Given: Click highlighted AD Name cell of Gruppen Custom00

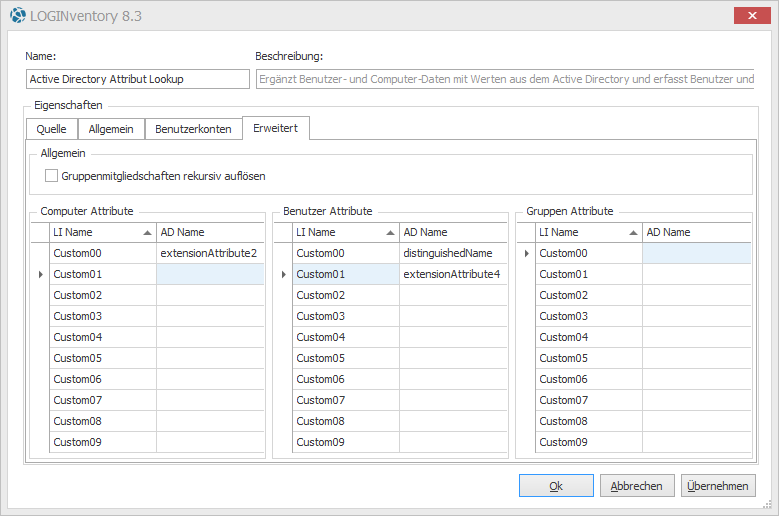Looking at the screenshot, I should 697,253.
